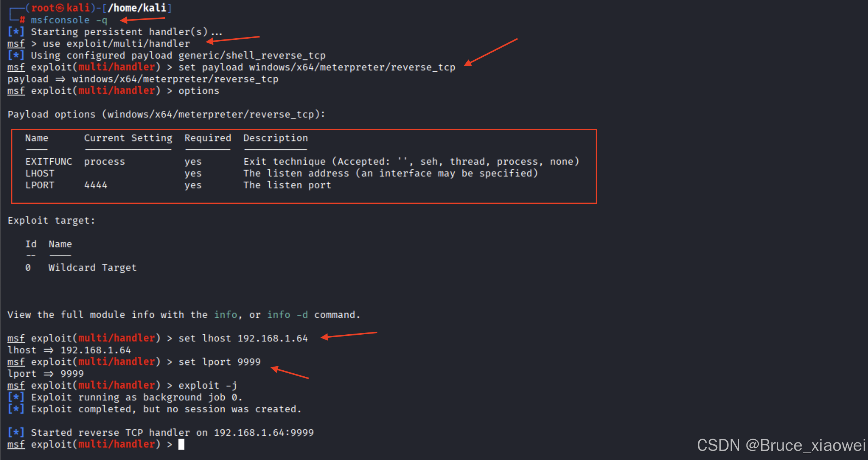The width and height of the screenshot is (868, 460).
Task: Click the 'Required' column header
Action: click(x=207, y=138)
